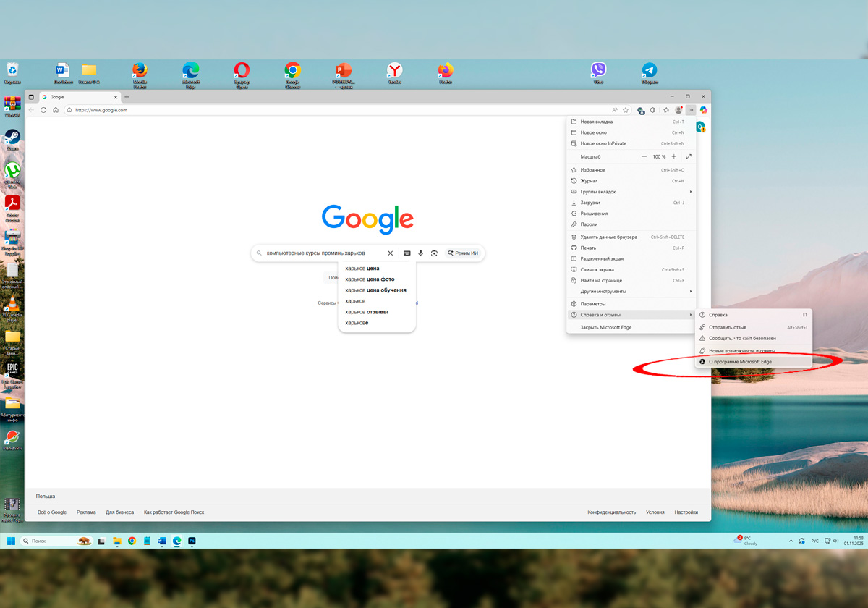The width and height of the screenshot is (868, 608).
Task: Open the on-screen keyboard icon in search box
Action: pyautogui.click(x=407, y=253)
